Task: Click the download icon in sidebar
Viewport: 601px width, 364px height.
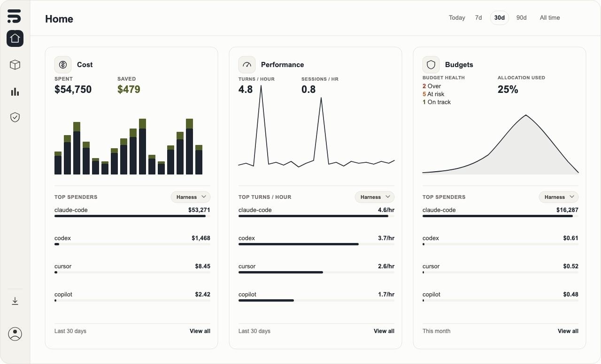Action: tap(15, 301)
